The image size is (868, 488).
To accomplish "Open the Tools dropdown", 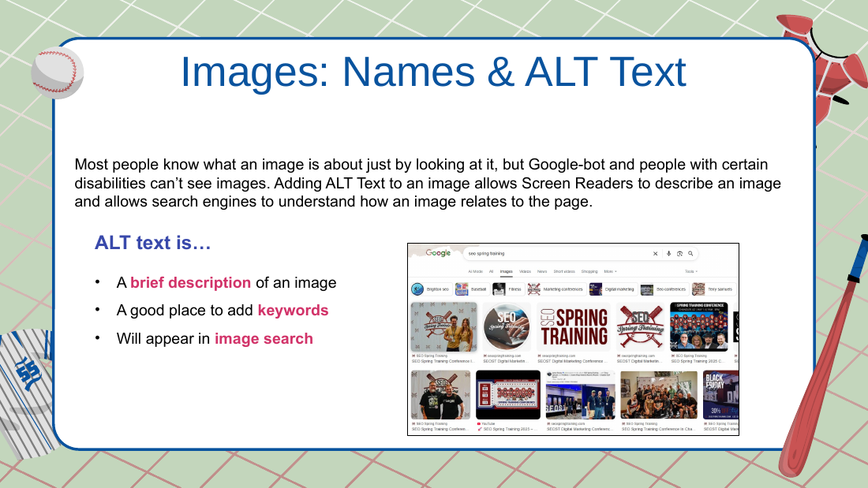I will click(691, 272).
